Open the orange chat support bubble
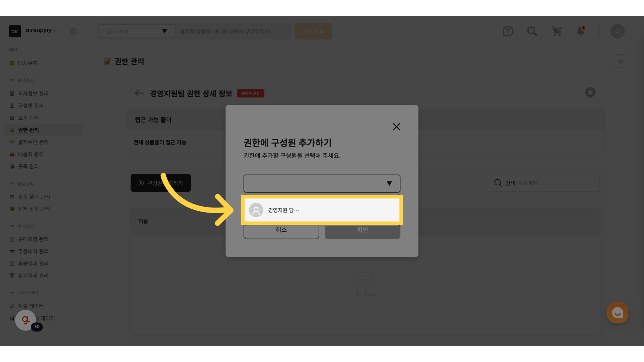This screenshot has height=362, width=644. point(617,313)
